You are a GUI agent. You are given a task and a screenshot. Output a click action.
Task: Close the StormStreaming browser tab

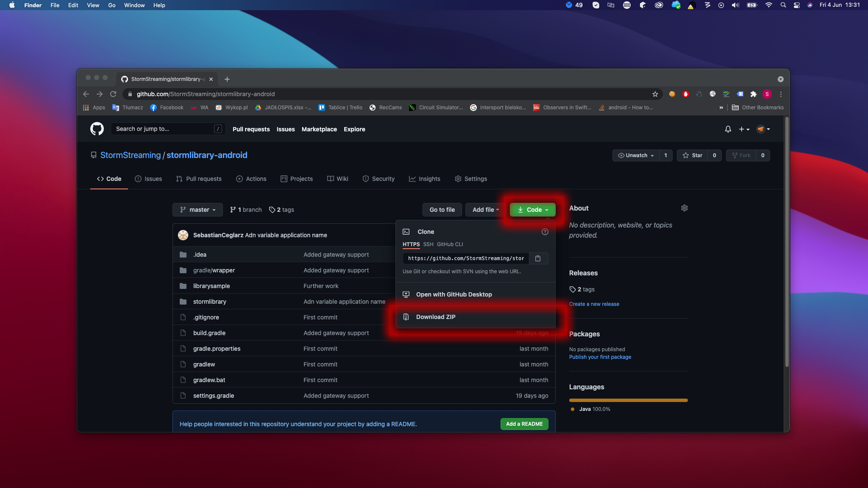tap(211, 79)
